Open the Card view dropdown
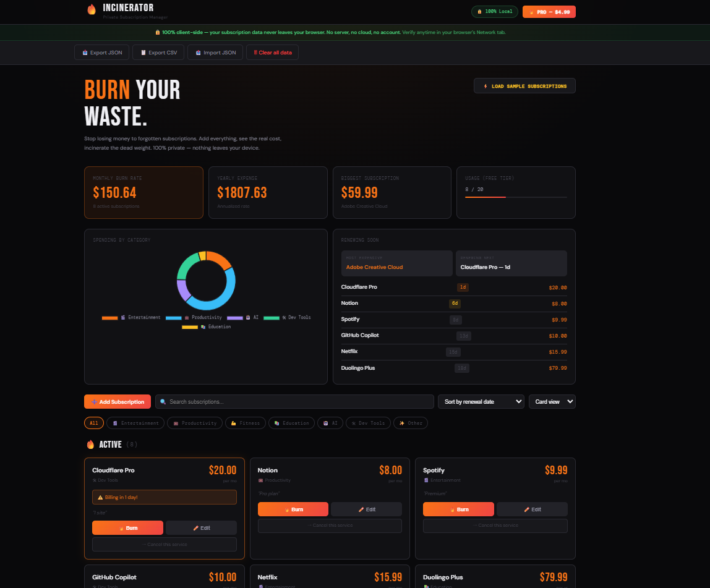Screen dimensions: 710x588 point(552,402)
